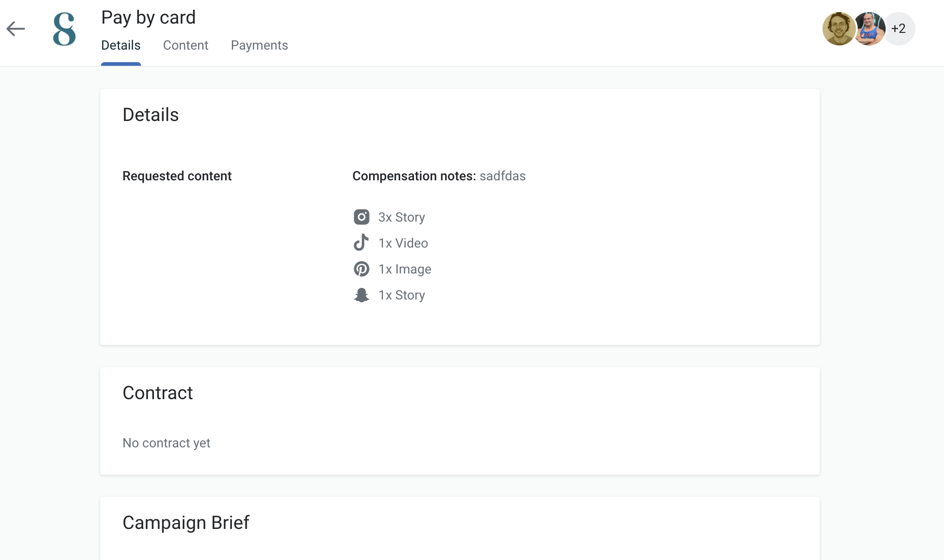This screenshot has height=560, width=944.
Task: Show the +2 additional members
Action: coord(899,29)
